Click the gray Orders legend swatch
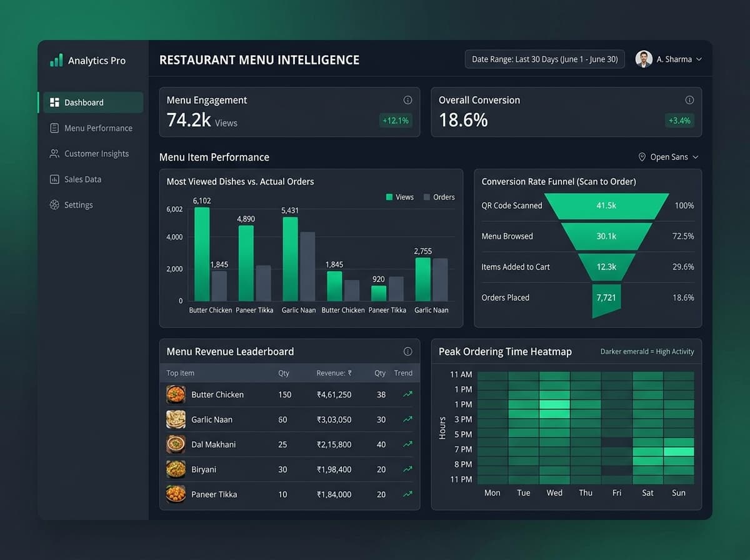 tap(427, 197)
